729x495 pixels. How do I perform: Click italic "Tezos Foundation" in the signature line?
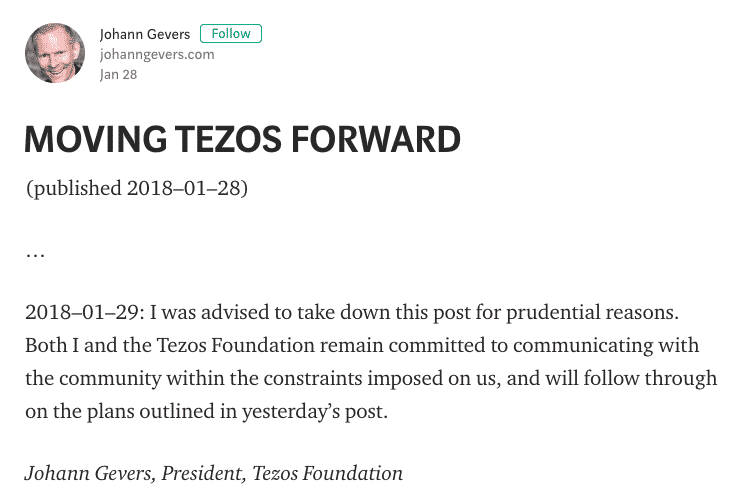325,473
